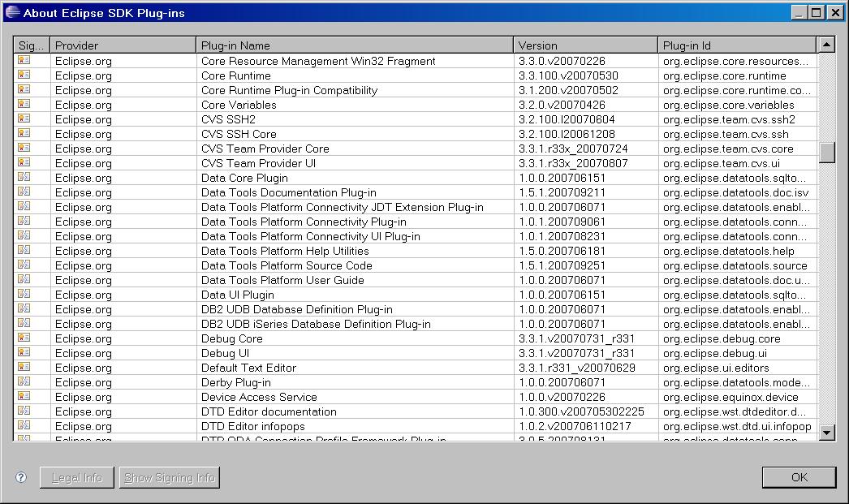Click the Legal Info button
The height and width of the screenshot is (504, 849).
(77, 477)
